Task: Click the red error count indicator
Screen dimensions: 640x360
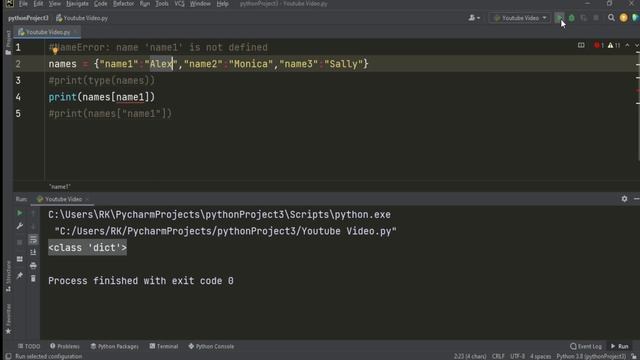Action: coord(599,45)
